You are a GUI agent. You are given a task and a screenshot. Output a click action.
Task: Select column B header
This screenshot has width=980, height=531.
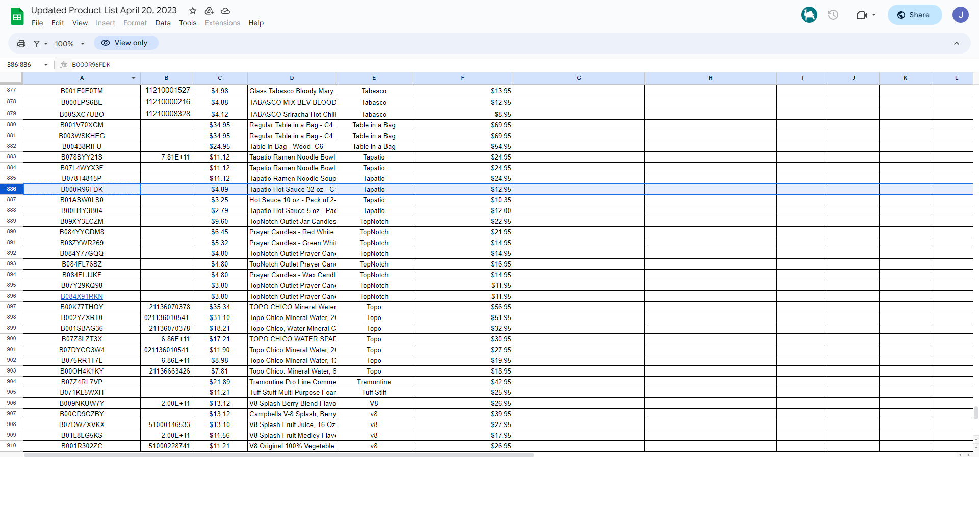click(166, 78)
